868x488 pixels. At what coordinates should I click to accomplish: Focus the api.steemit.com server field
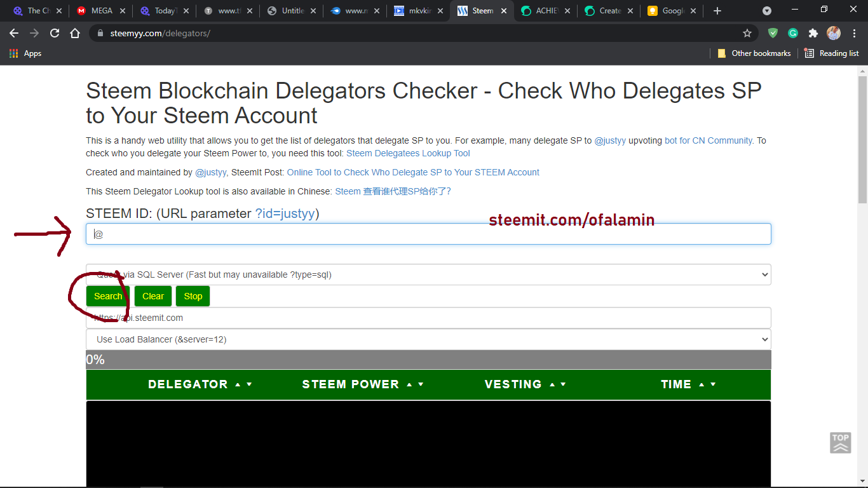coord(428,318)
